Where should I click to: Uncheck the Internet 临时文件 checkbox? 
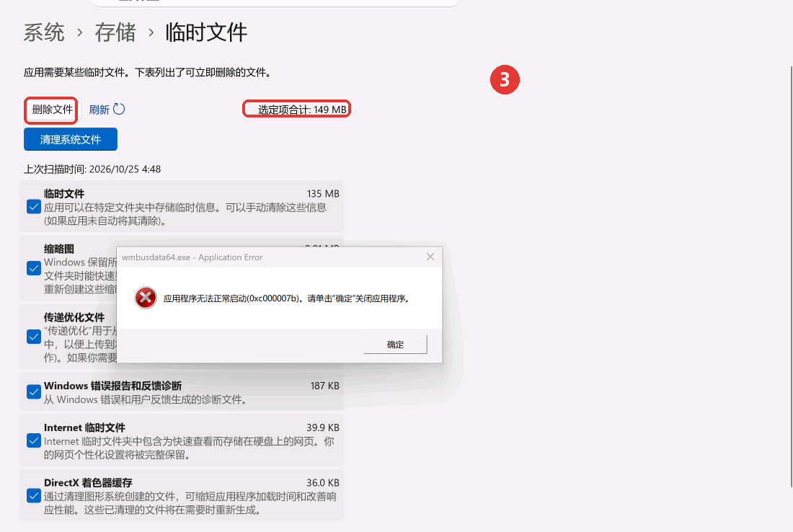point(34,440)
